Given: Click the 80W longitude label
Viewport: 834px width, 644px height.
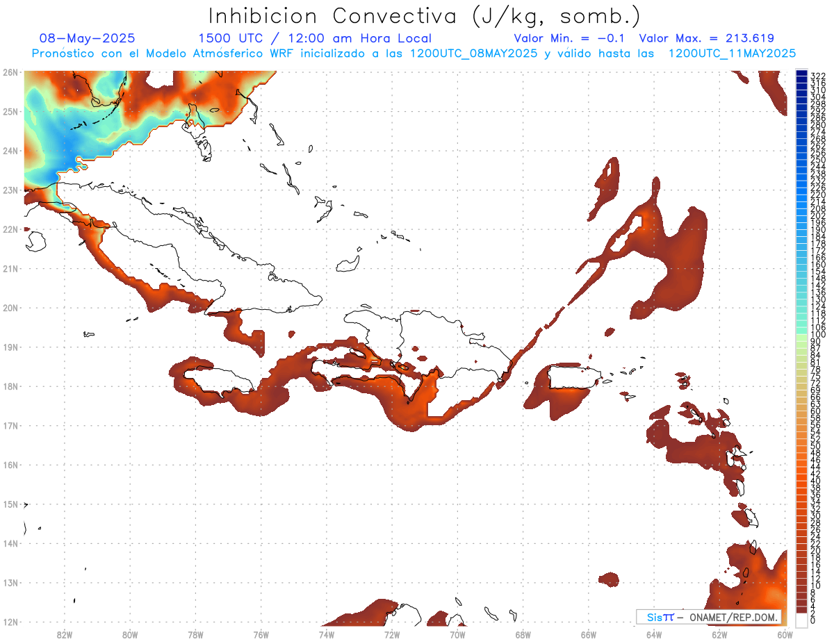Looking at the screenshot, I should click(130, 634).
